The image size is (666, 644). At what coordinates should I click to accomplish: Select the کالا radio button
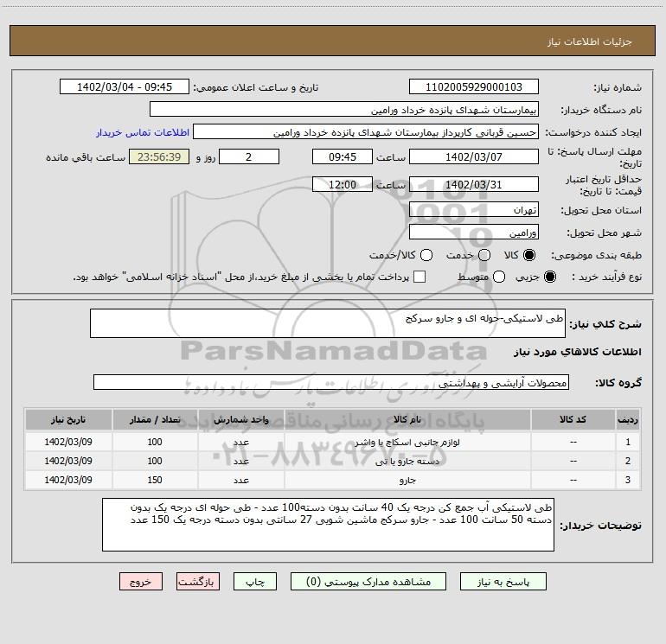[529, 255]
